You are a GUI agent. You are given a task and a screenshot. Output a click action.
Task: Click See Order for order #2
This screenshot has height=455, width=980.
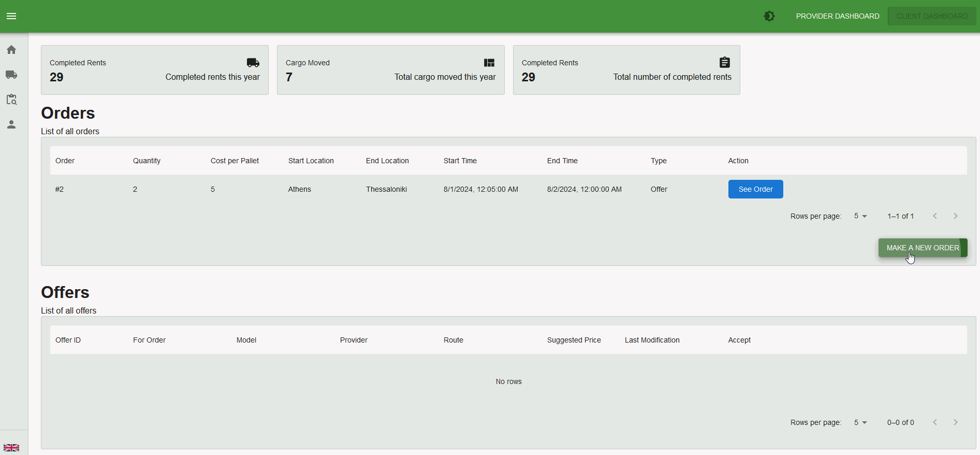click(755, 189)
